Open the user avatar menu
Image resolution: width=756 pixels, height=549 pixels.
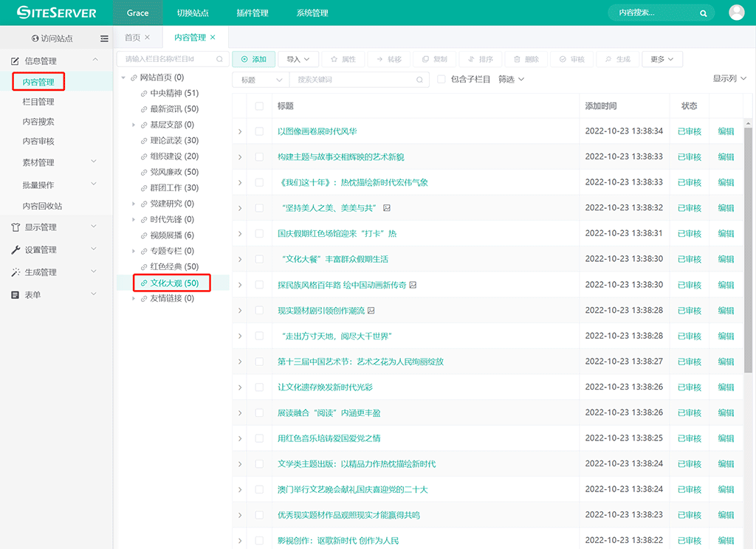(736, 13)
